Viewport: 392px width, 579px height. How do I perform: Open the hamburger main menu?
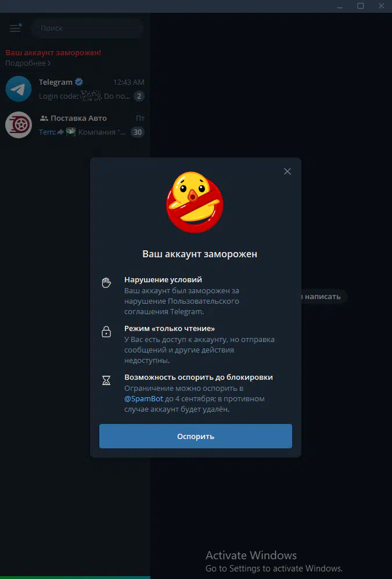point(15,28)
